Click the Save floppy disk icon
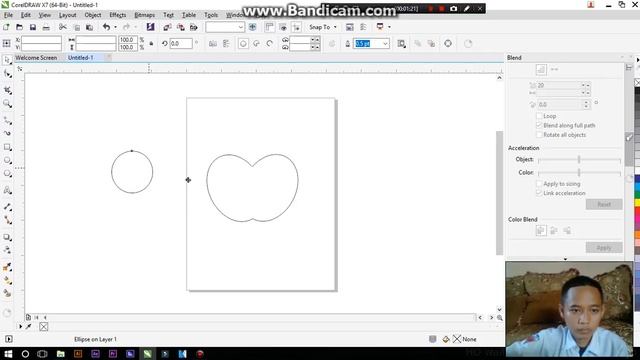 33,27
